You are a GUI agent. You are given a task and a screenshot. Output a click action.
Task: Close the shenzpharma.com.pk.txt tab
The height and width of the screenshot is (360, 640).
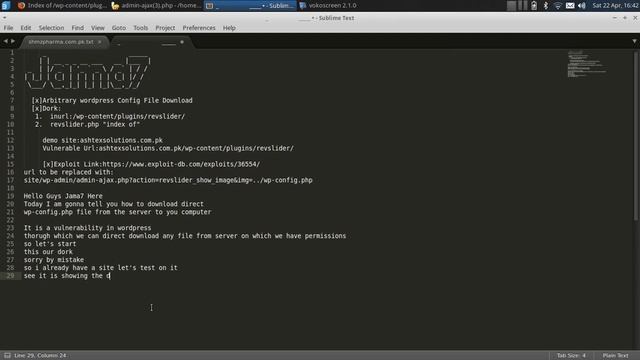pyautogui.click(x=100, y=42)
